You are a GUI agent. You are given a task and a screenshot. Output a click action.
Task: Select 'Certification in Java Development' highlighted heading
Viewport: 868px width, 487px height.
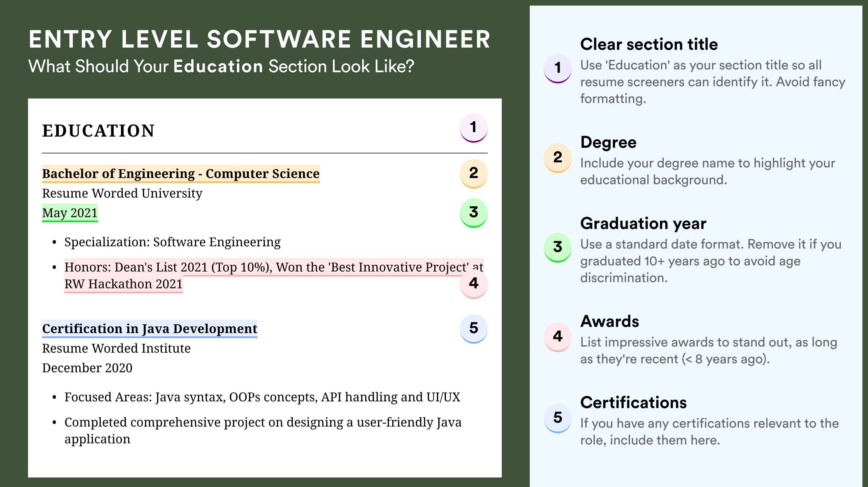(150, 328)
